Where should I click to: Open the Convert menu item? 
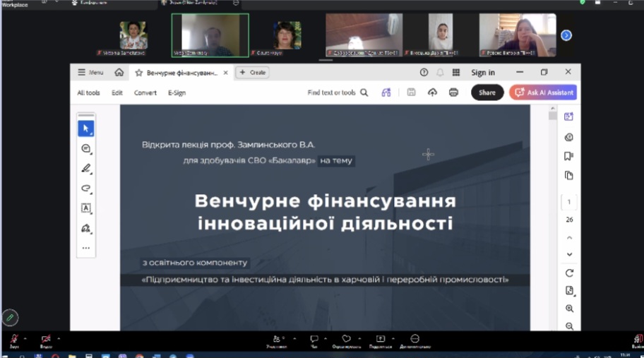[145, 93]
